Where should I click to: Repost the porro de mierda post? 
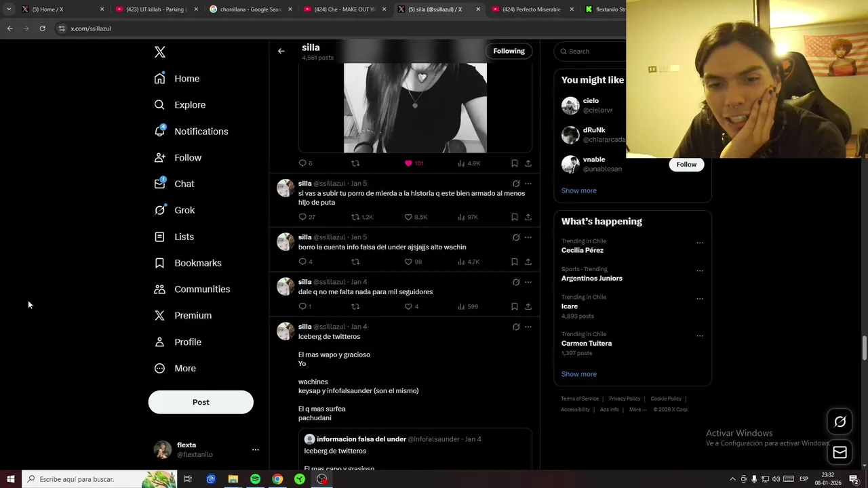[355, 217]
